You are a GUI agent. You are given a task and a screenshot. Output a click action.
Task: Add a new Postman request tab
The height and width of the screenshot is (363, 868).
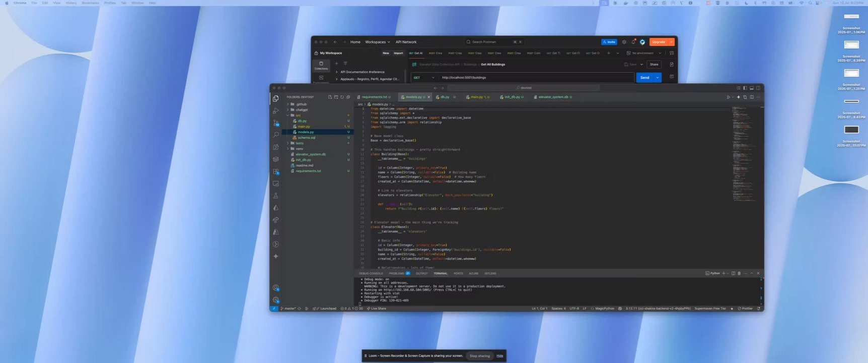[608, 53]
